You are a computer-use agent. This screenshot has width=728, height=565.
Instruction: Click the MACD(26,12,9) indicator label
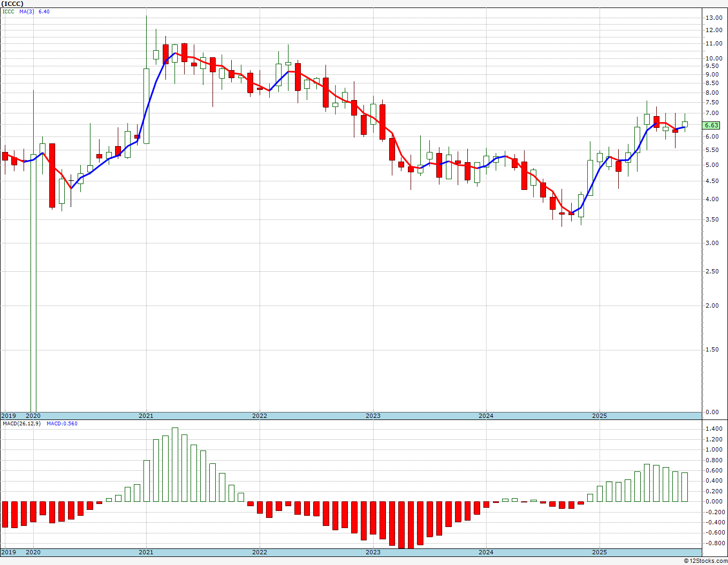click(21, 424)
